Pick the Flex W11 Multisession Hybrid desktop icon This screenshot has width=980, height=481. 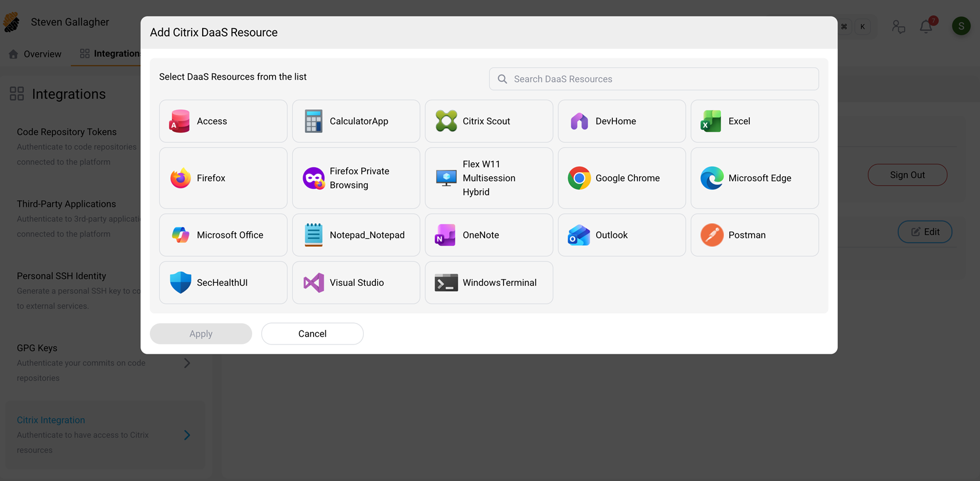click(446, 178)
